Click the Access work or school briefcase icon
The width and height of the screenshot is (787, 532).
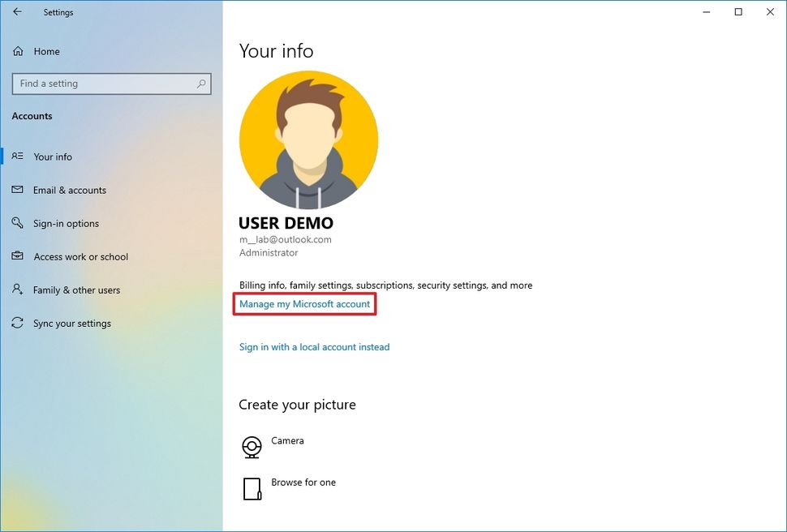click(18, 256)
